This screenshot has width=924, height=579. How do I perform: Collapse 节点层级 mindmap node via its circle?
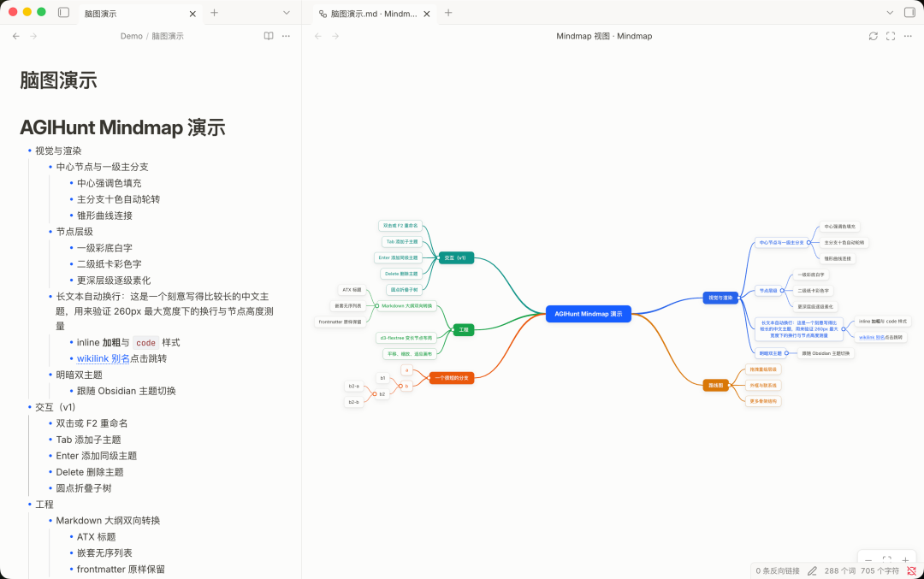coord(782,291)
